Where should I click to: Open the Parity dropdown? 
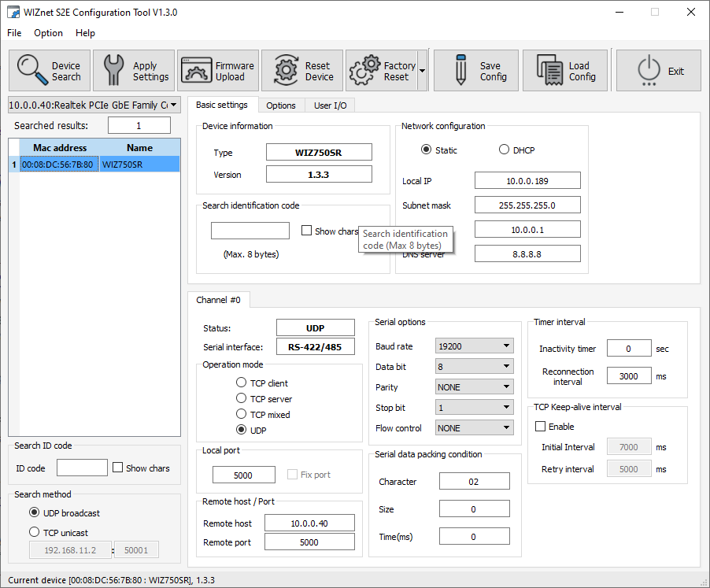click(x=474, y=387)
